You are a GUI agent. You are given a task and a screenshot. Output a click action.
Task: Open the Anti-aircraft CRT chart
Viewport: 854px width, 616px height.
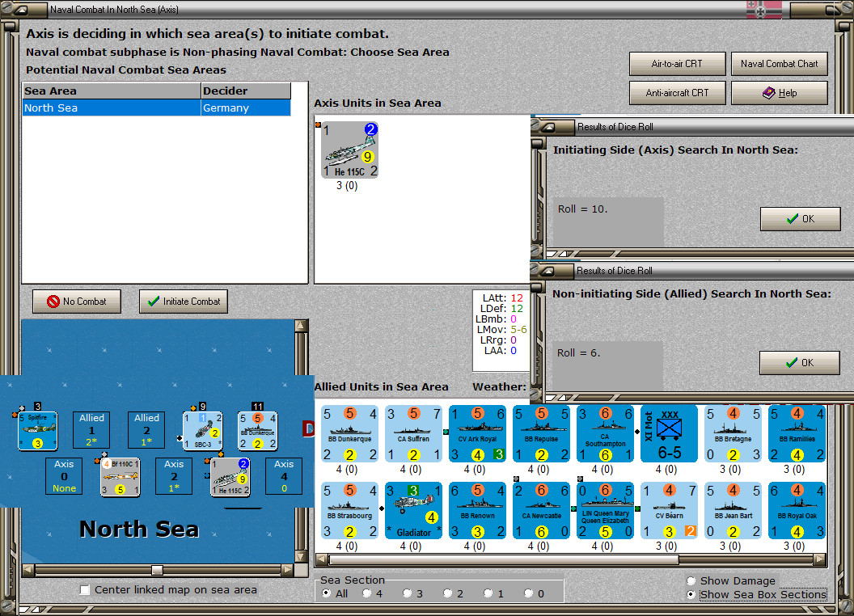pyautogui.click(x=677, y=93)
